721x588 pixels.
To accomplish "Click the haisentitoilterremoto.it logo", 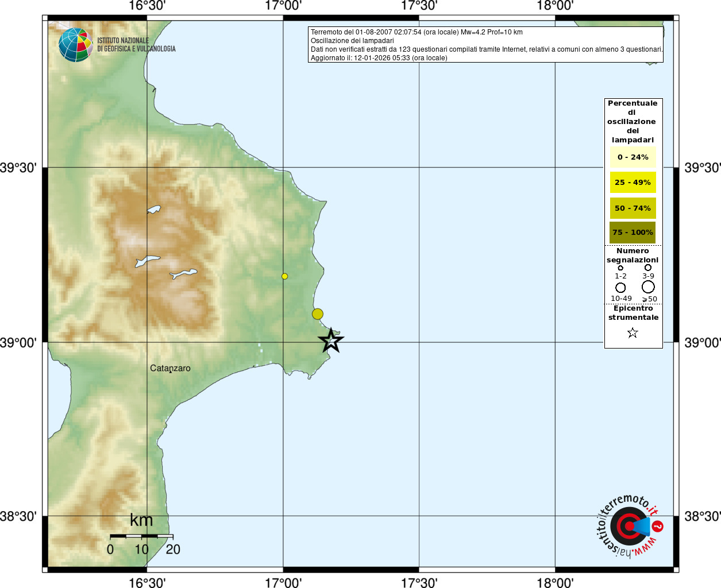I will click(630, 525).
